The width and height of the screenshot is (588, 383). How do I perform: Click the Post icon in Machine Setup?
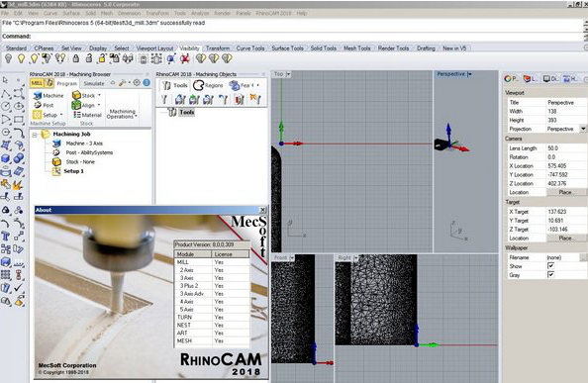38,105
